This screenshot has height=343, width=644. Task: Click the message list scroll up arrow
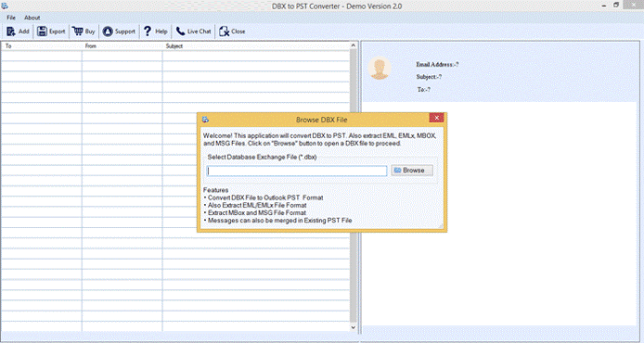click(x=354, y=45)
